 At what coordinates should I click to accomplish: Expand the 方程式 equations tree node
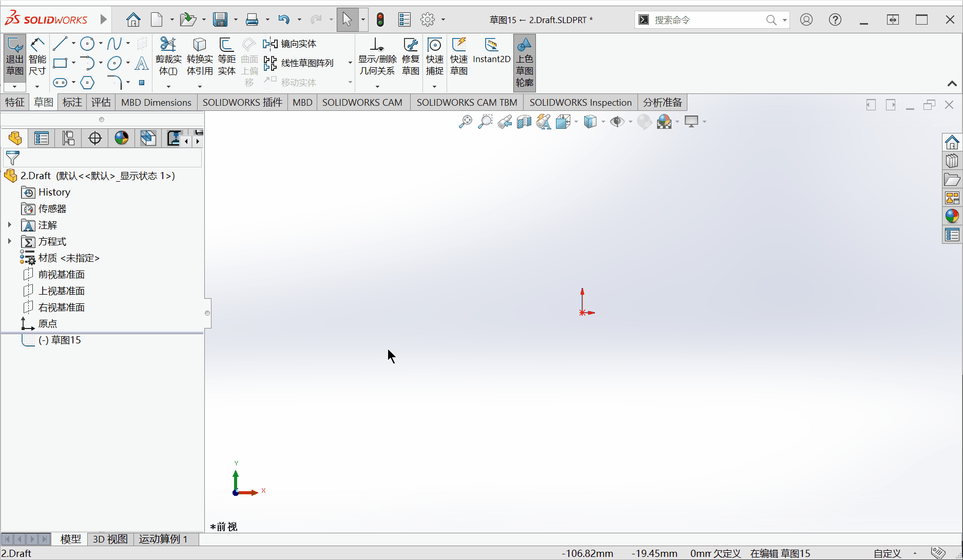coord(9,241)
